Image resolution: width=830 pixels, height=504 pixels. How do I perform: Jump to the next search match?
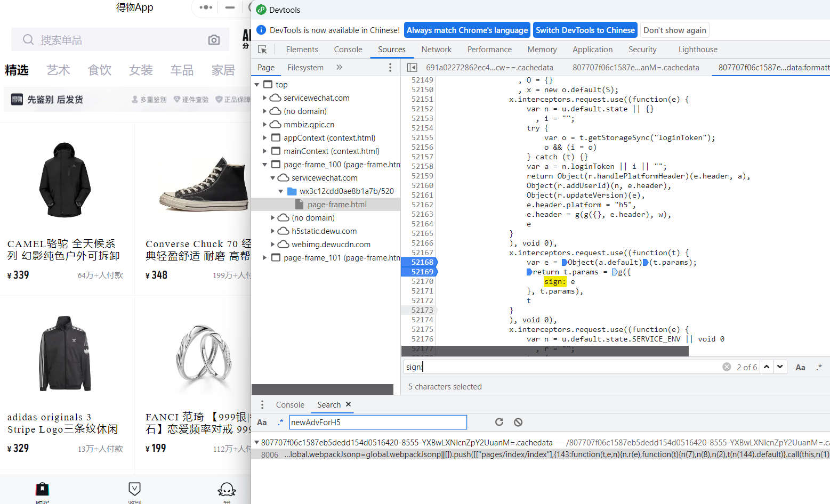point(780,367)
